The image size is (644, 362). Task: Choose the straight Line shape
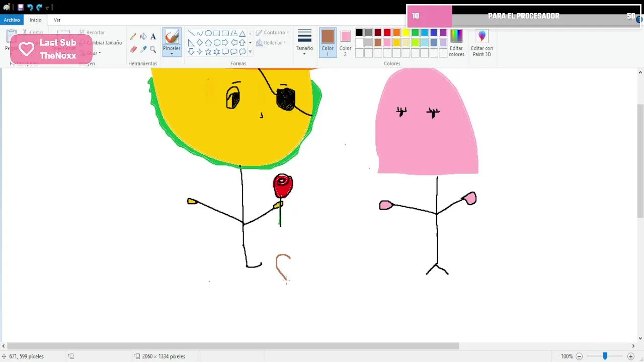[191, 33]
